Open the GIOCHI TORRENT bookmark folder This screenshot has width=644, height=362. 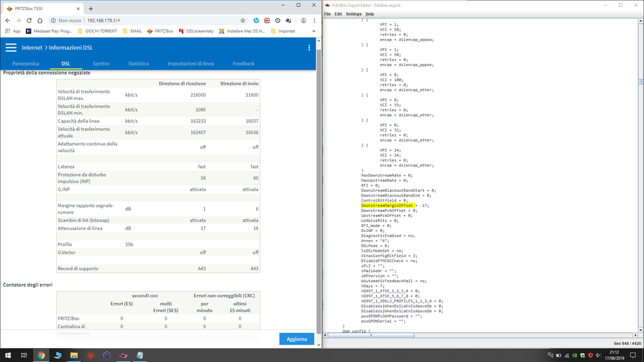pyautogui.click(x=96, y=31)
